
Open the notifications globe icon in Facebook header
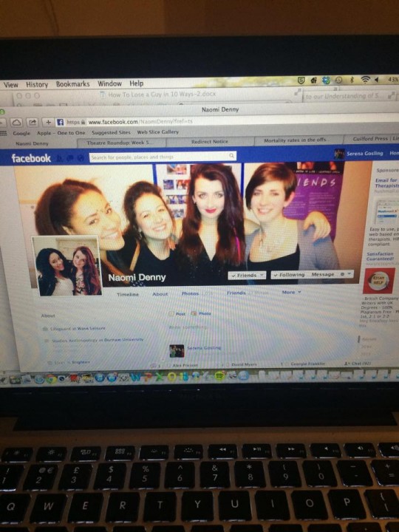tap(81, 158)
